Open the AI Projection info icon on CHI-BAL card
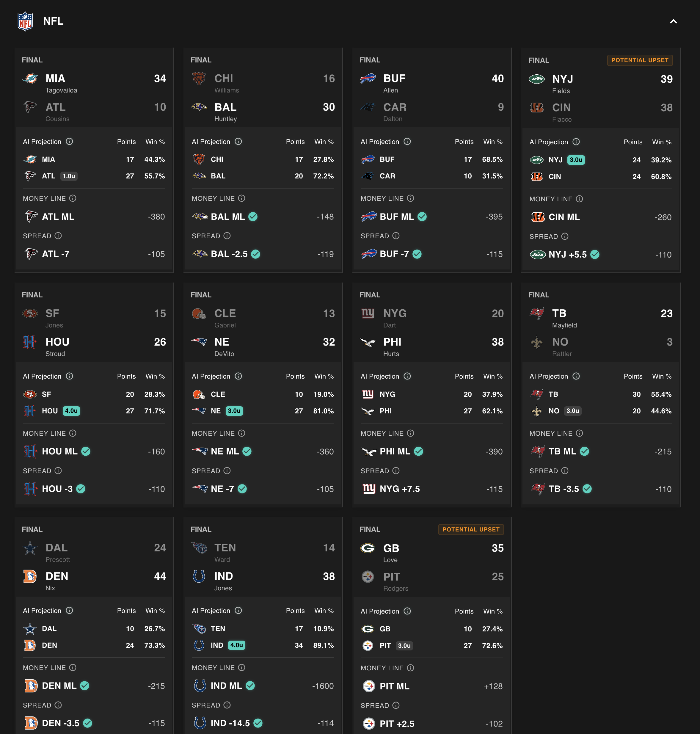 point(238,142)
